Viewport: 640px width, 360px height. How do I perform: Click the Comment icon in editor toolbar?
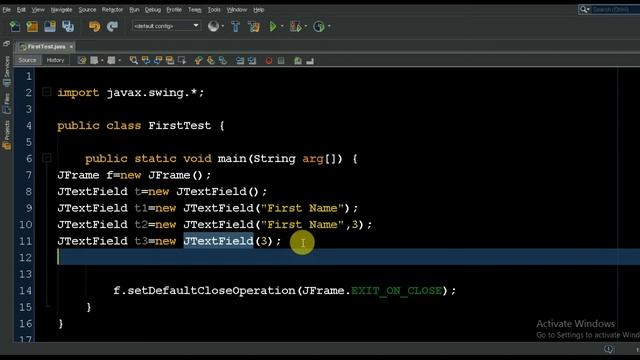coord(298,61)
